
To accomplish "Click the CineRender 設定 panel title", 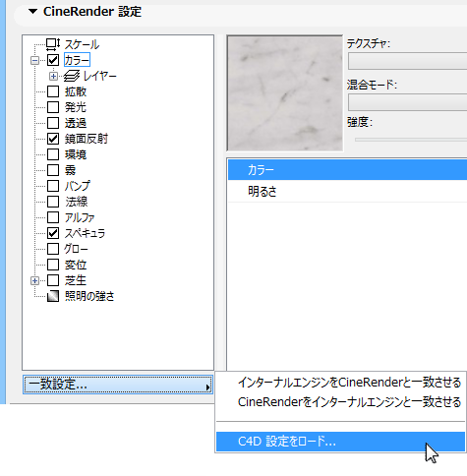I will [92, 12].
